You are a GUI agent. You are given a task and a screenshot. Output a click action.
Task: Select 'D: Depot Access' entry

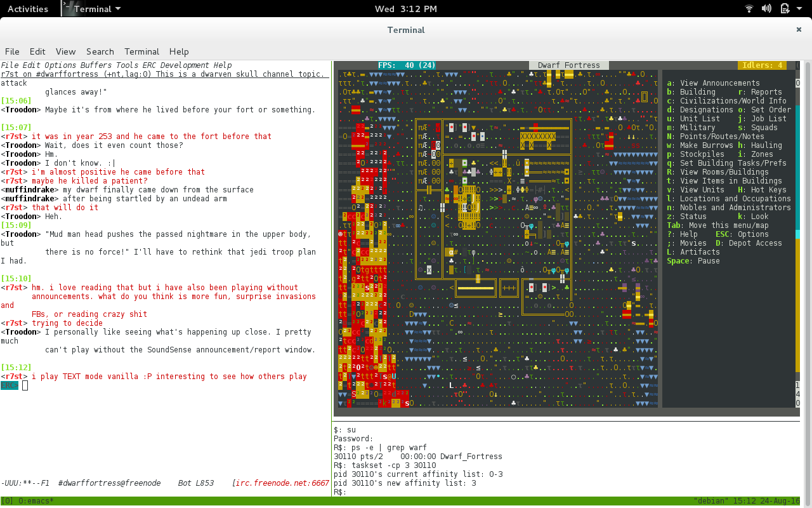click(749, 243)
